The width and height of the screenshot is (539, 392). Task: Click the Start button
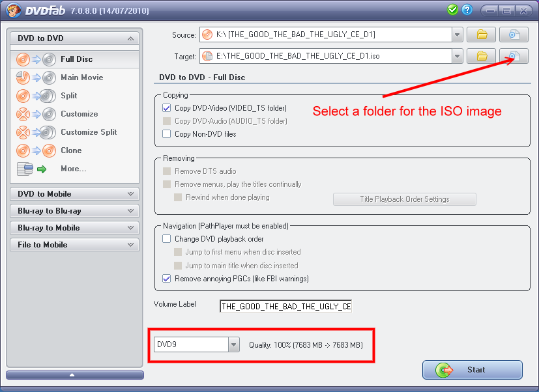473,370
